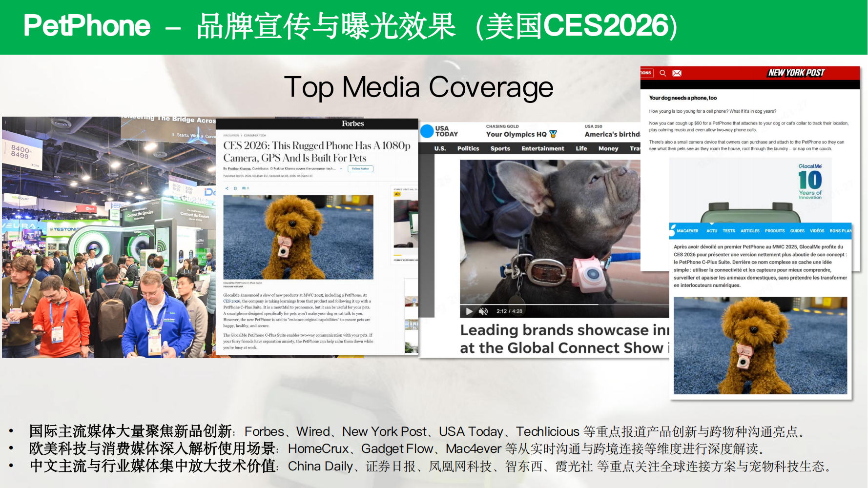Click the New York Post logo
The image size is (868, 488).
pyautogui.click(x=796, y=73)
